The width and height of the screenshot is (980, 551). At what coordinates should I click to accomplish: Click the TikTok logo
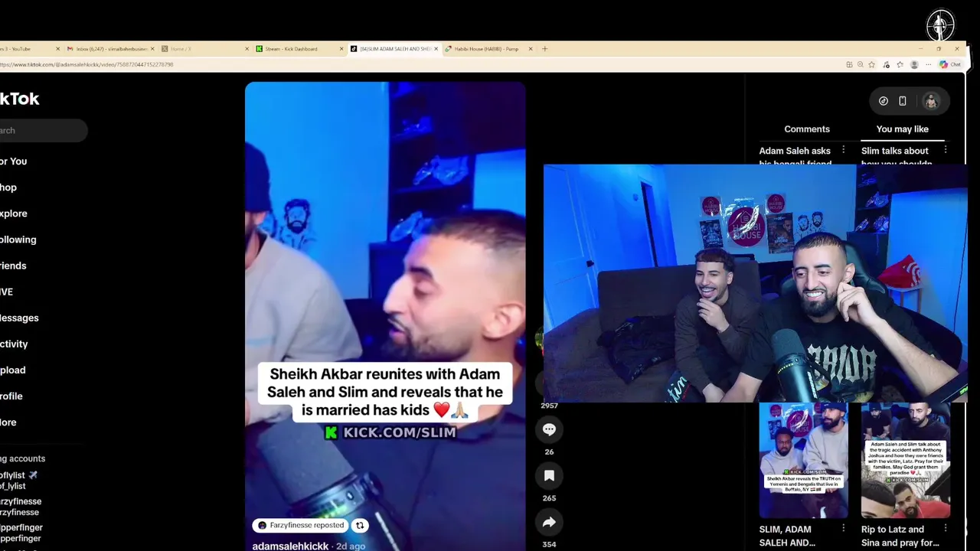click(19, 99)
